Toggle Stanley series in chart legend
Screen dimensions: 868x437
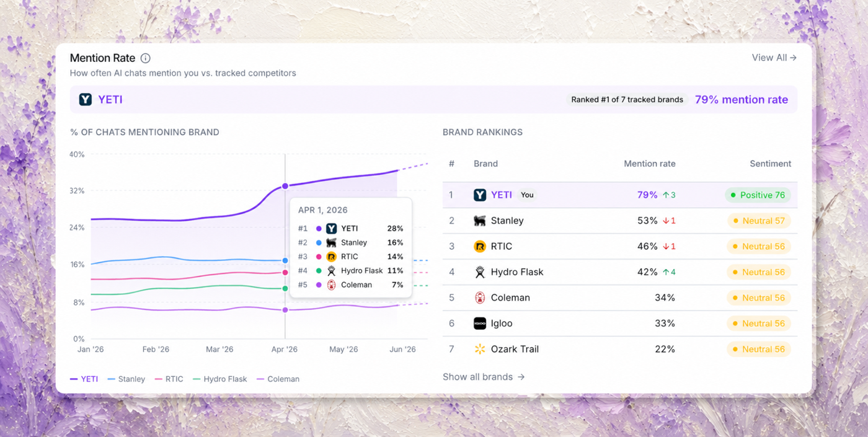(126, 379)
